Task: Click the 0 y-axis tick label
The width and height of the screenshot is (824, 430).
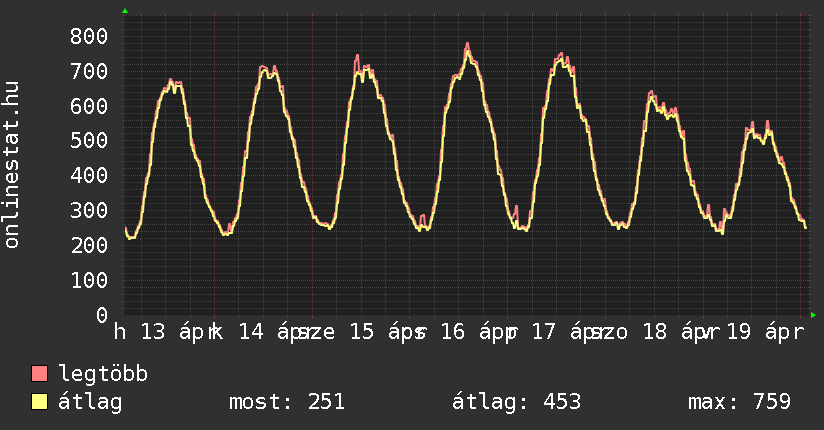Action: [x=102, y=316]
